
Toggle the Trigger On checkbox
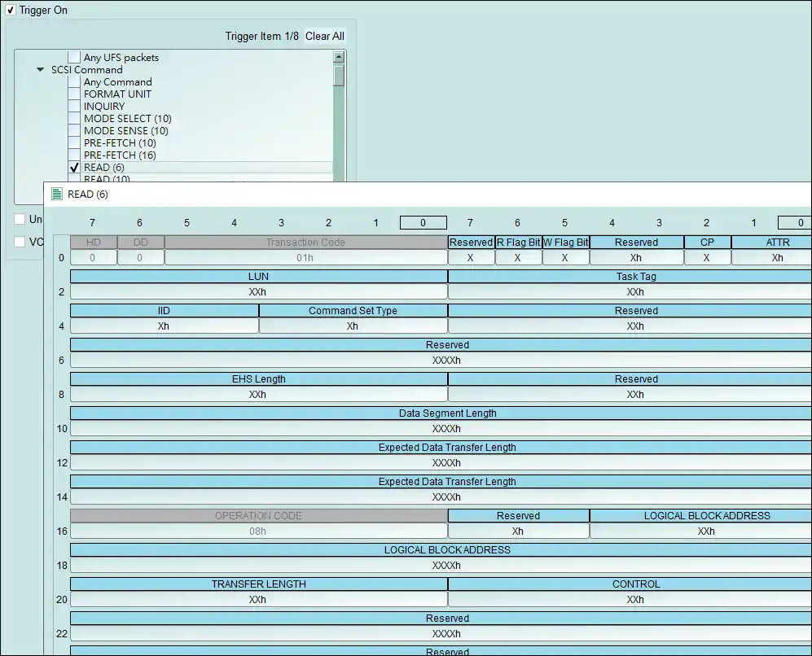point(11,10)
